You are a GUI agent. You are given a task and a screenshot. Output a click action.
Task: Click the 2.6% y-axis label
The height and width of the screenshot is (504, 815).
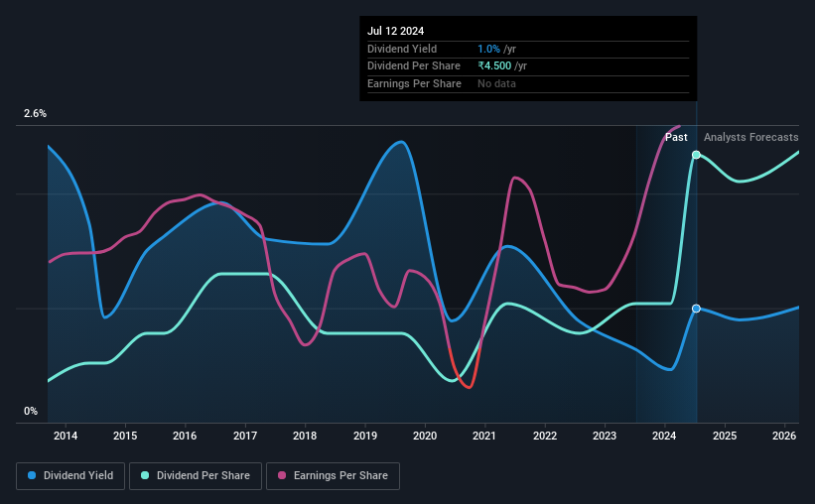[x=35, y=113]
